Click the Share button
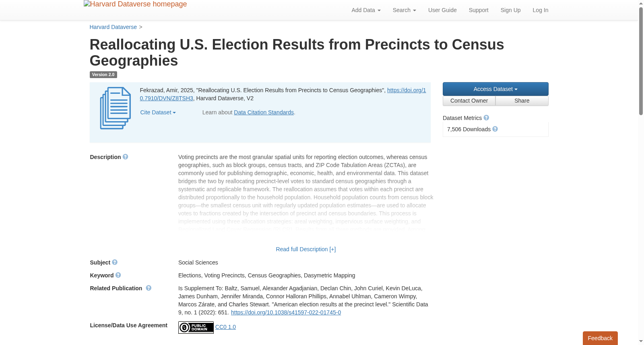The width and height of the screenshot is (644, 345). pos(522,101)
